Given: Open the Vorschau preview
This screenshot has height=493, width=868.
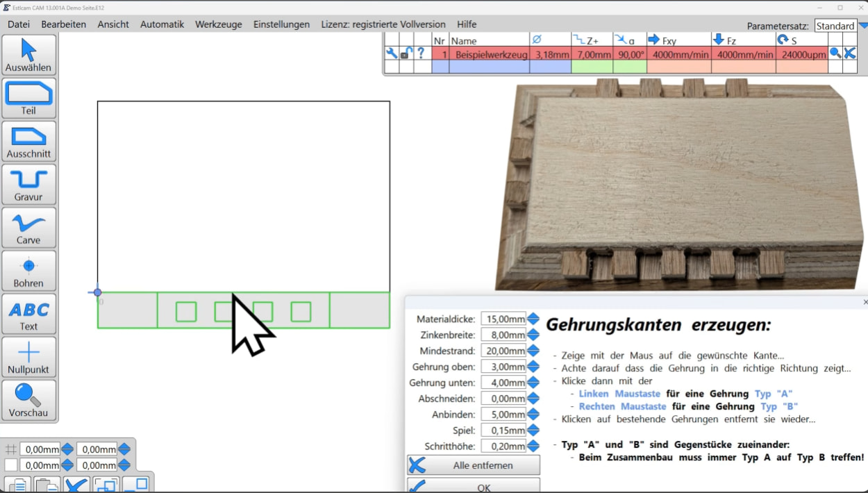Looking at the screenshot, I should click(28, 400).
